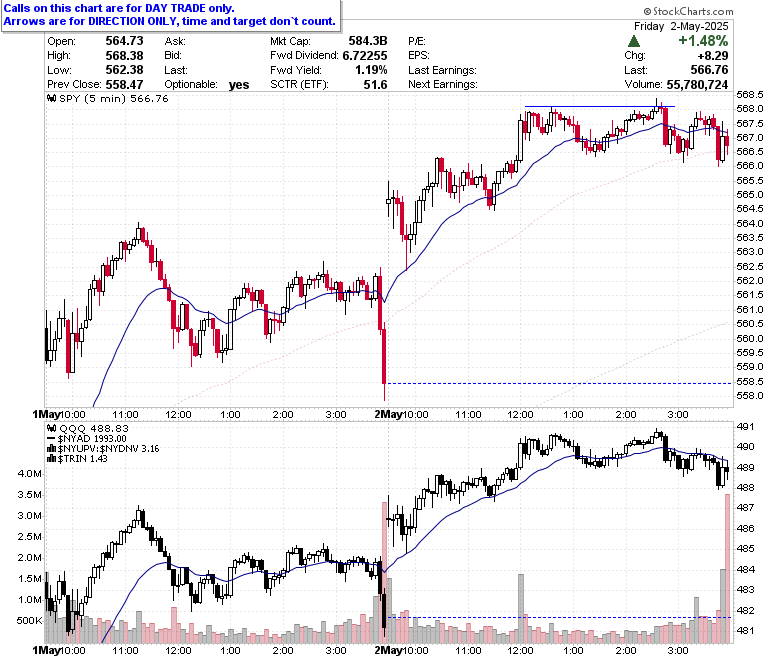Click the +1.48% percent change value
The width and height of the screenshot is (780, 659).
pyautogui.click(x=703, y=41)
